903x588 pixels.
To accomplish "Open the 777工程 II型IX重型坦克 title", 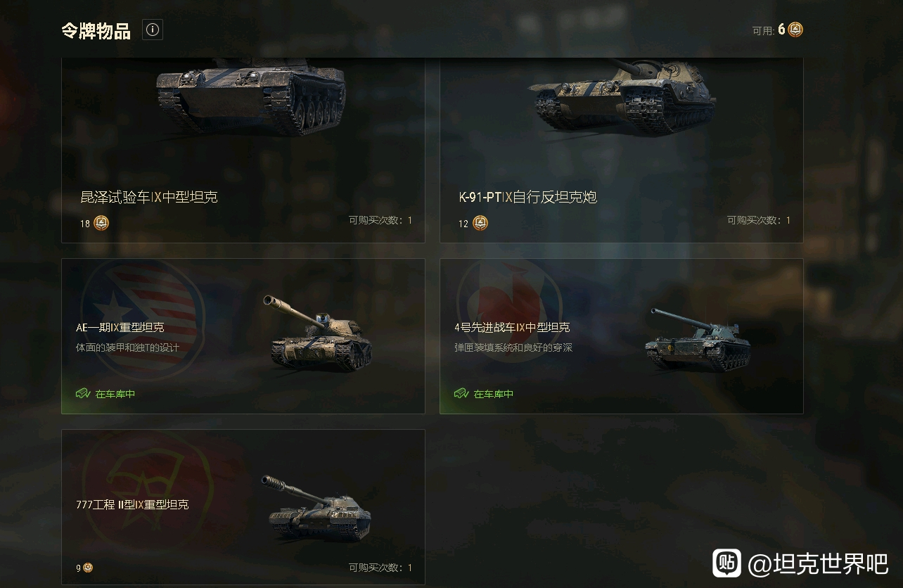I will [132, 505].
